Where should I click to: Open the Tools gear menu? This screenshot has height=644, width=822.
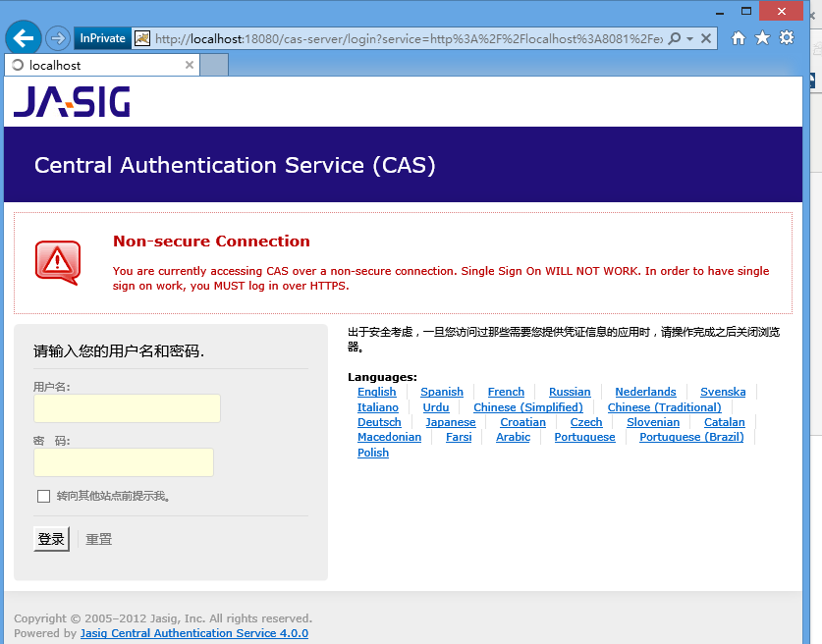[787, 37]
